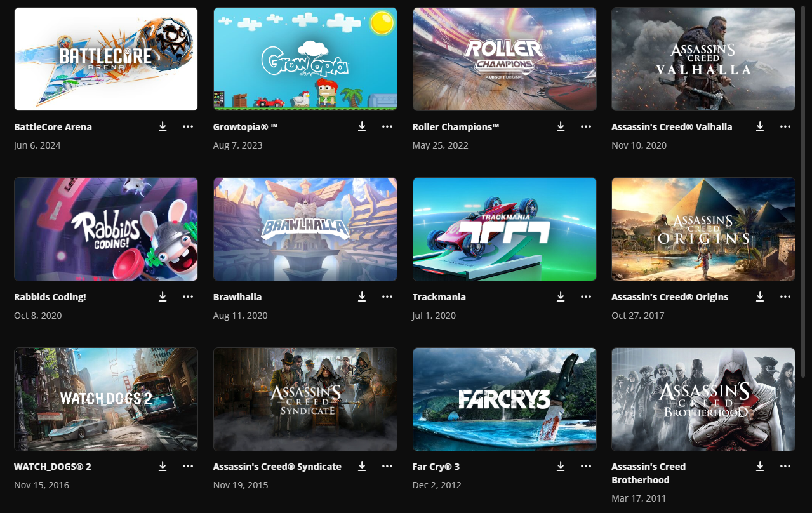Open ellipsis menu for Assassin's Creed Brotherhood
The image size is (812, 513).
[785, 466]
